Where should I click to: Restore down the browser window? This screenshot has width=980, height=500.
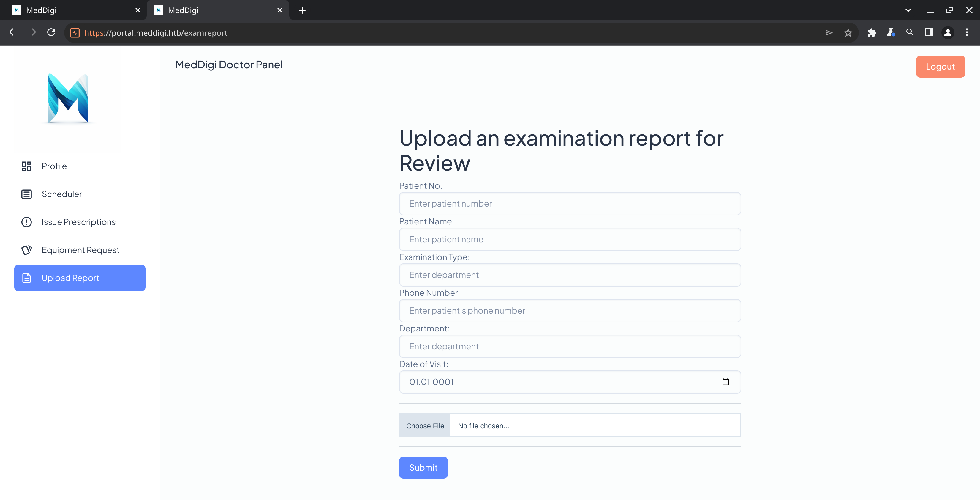(950, 10)
